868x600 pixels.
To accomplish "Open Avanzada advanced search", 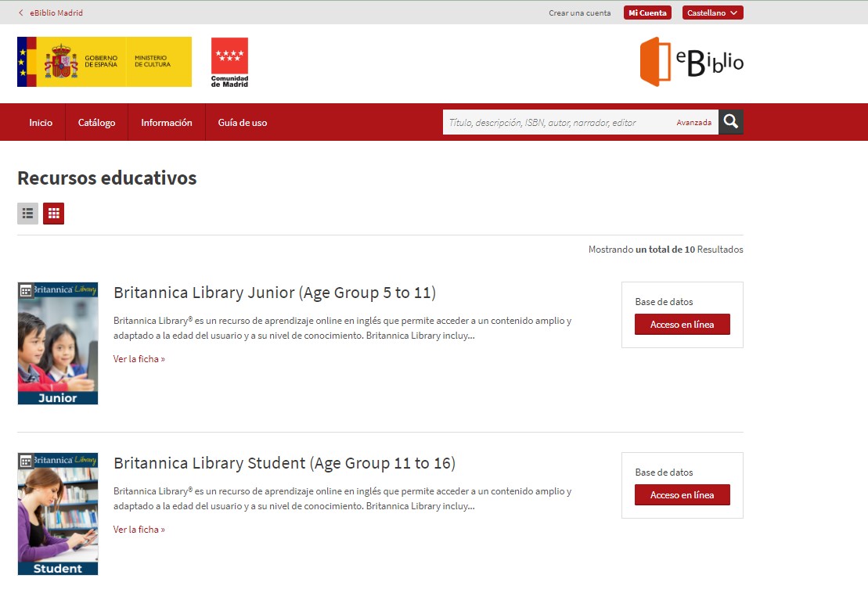I will point(693,123).
